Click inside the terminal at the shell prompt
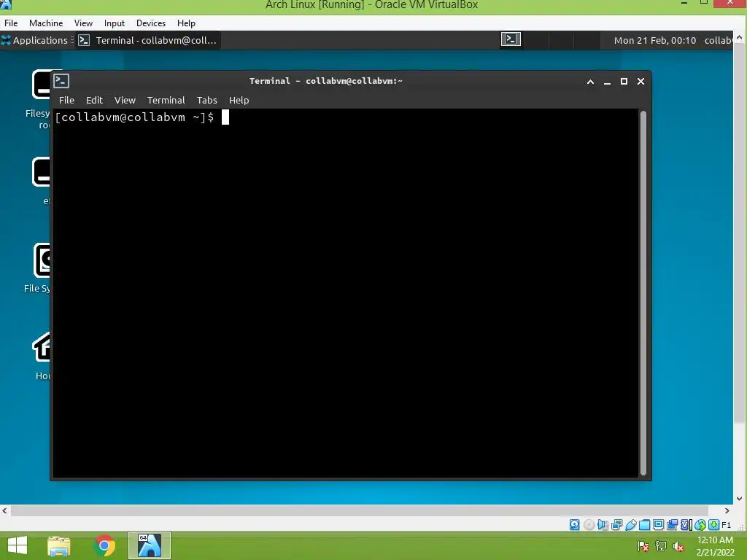 [225, 117]
